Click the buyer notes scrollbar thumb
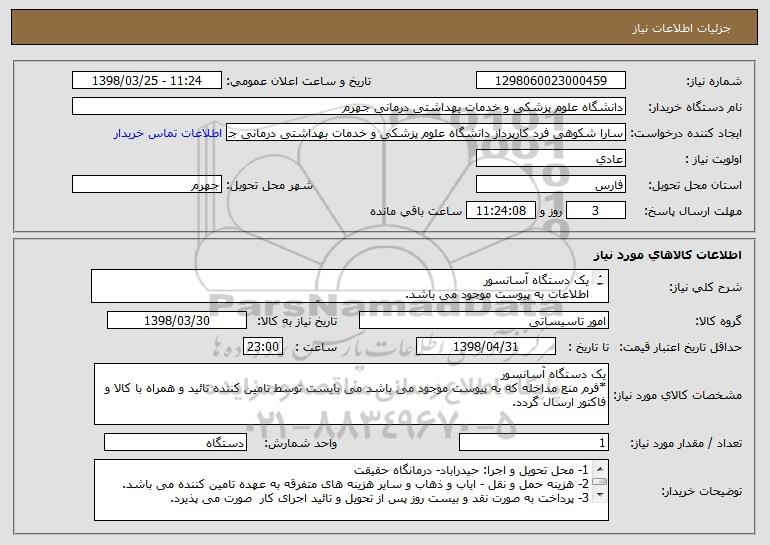The height and width of the screenshot is (545, 770). coord(600,482)
